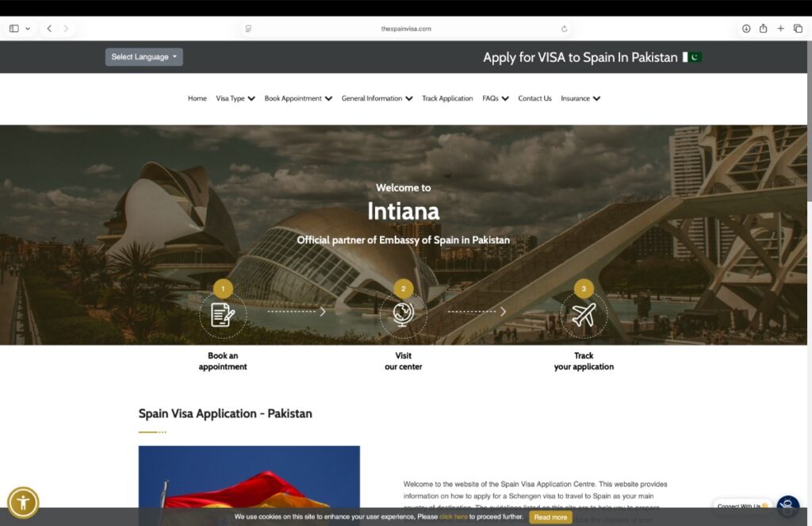Click the browser forward arrow
Screen dimensions: 812x526
(66, 29)
